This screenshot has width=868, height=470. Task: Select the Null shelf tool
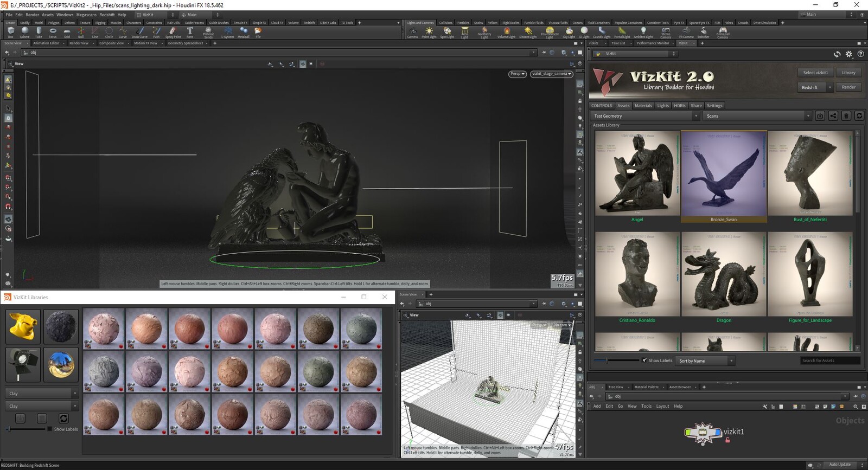click(81, 33)
